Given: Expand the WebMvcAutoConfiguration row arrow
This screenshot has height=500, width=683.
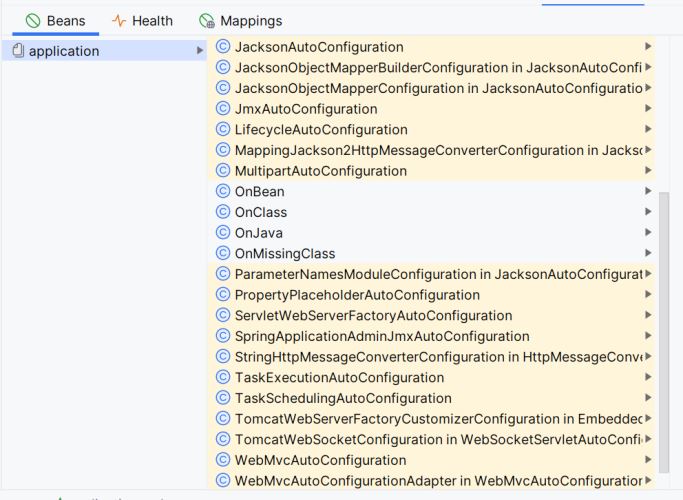Looking at the screenshot, I should 648,459.
